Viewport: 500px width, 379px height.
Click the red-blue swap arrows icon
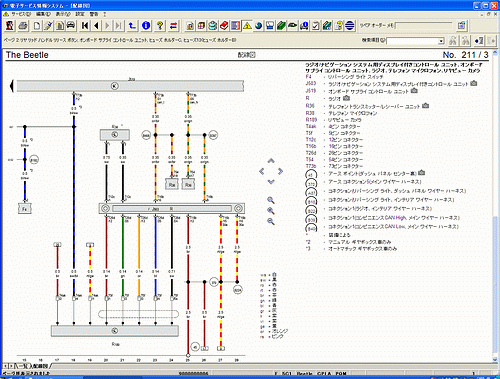click(x=174, y=26)
